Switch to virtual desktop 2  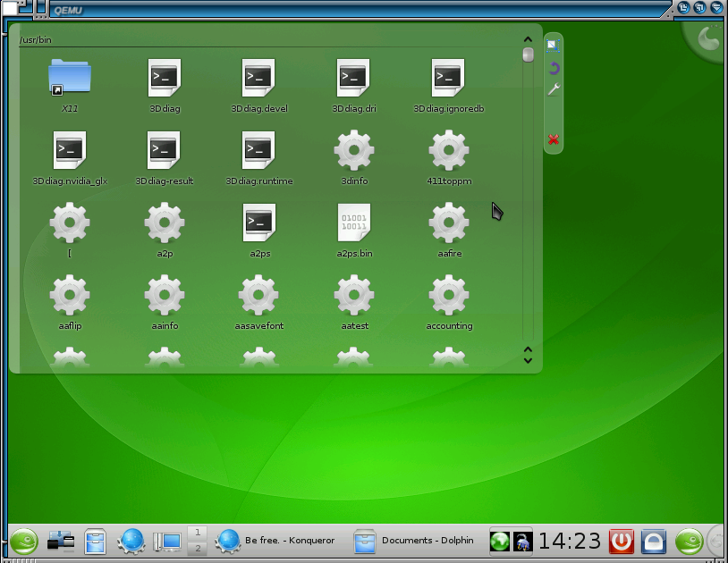(x=198, y=548)
